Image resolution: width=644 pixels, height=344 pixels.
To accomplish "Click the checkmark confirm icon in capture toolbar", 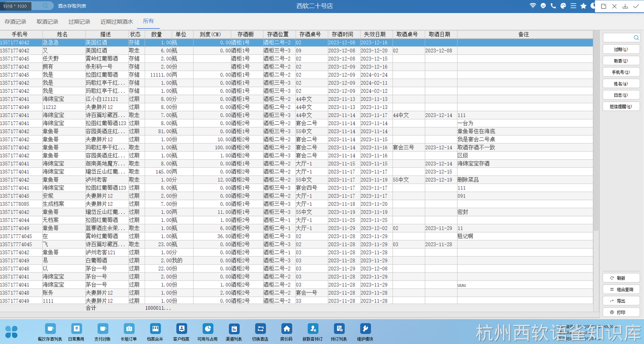I will tap(636, 6).
